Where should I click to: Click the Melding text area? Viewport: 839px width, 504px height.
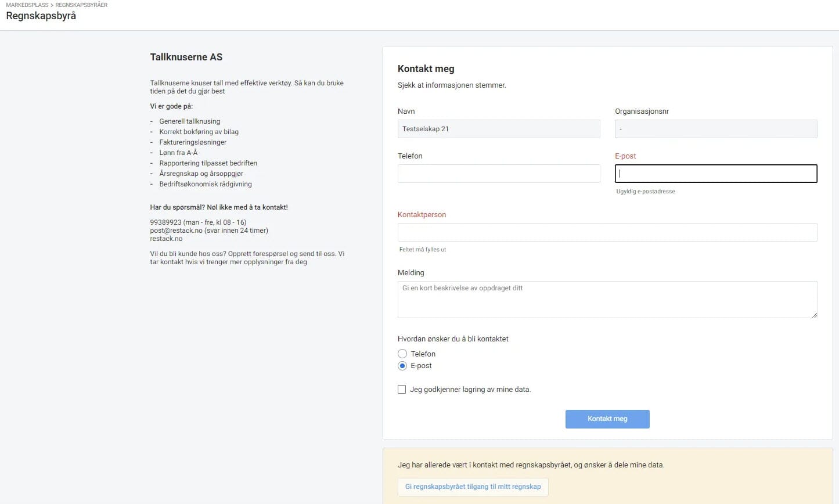607,299
